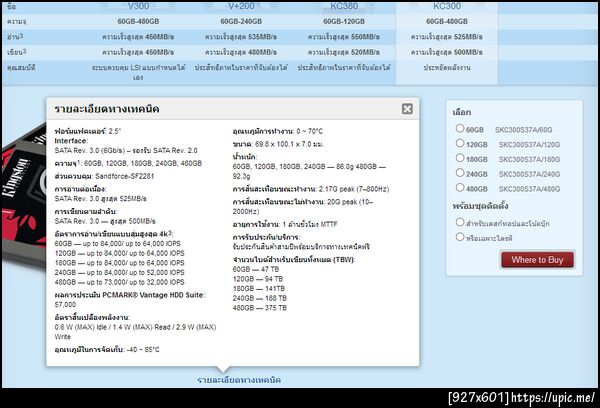Pick the 480GB SKC300S37A/480G option

pos(460,188)
